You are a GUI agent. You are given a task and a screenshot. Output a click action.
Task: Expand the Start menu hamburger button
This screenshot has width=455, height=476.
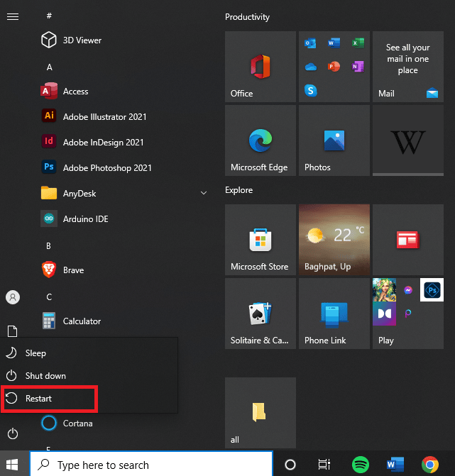coord(12,17)
